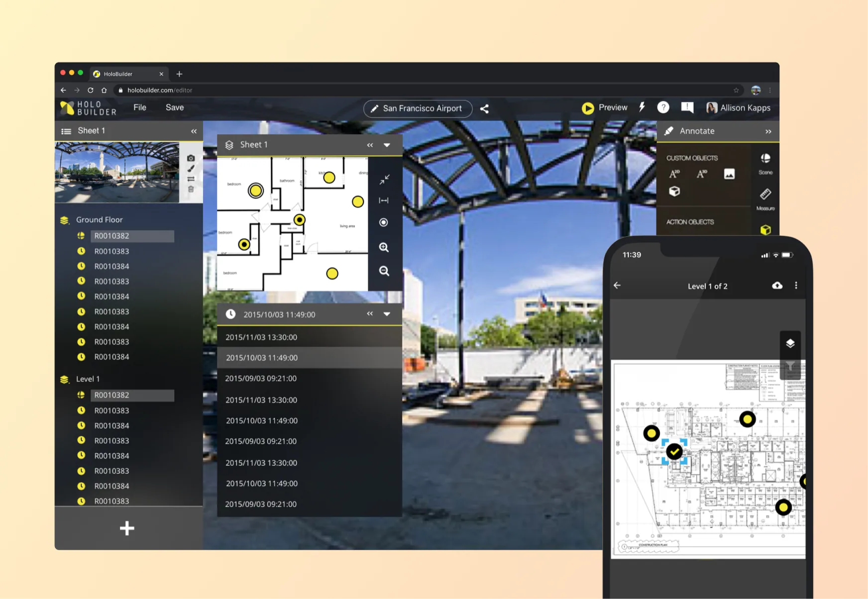Viewport: 868px width, 599px height.
Task: Click the list icon beside Sheet 1 header
Action: click(66, 131)
